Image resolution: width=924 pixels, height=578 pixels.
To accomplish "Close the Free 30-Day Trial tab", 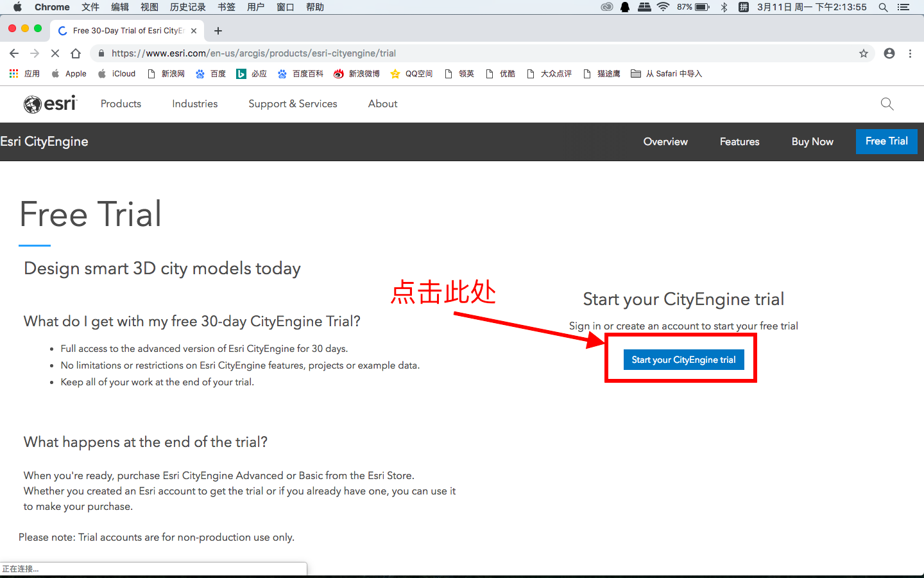I will click(x=194, y=31).
